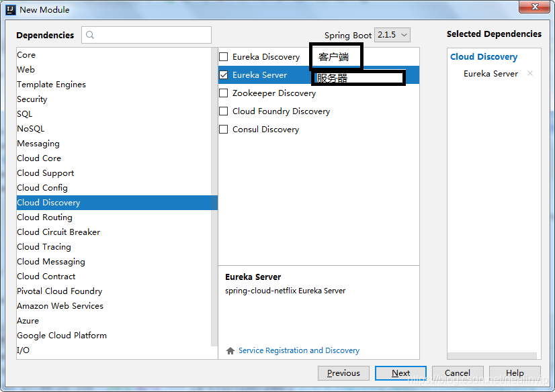555x392 pixels.
Task: Click Cloud Discovery heading in Selected Dependencies
Action: pyautogui.click(x=484, y=57)
